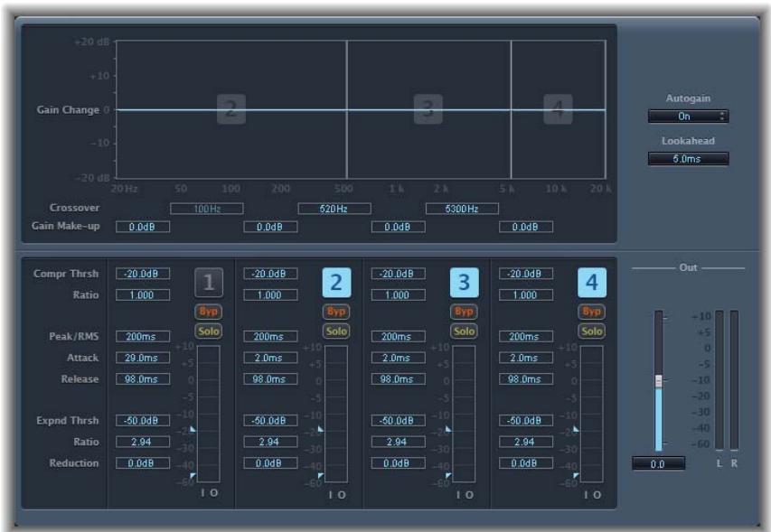Click band 3 compressor Ratio 1.000 field

tap(399, 295)
